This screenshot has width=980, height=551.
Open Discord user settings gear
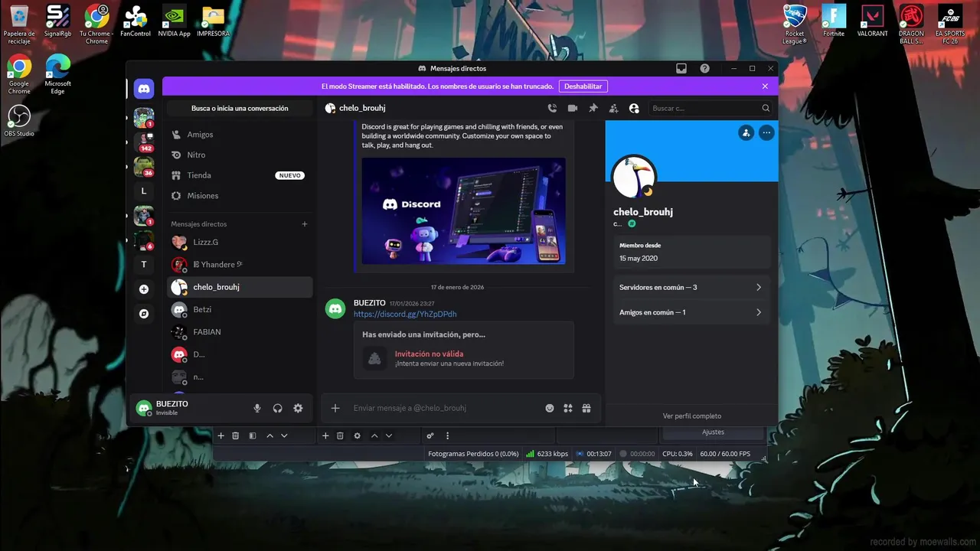pos(298,409)
